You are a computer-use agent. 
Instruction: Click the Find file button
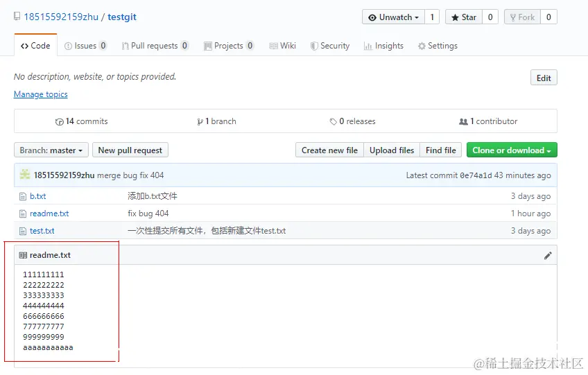pyautogui.click(x=440, y=150)
